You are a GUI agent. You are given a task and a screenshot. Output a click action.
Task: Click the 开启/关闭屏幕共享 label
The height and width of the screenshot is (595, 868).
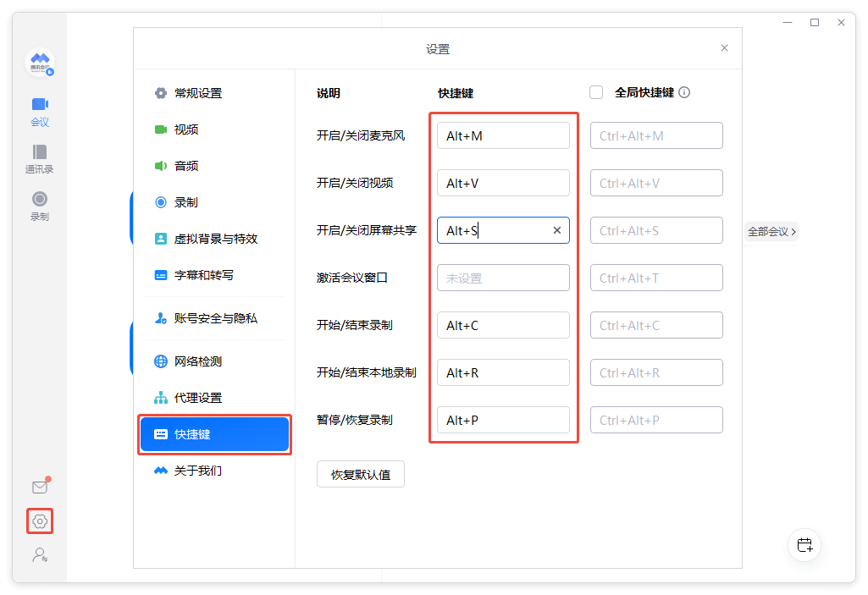367,230
